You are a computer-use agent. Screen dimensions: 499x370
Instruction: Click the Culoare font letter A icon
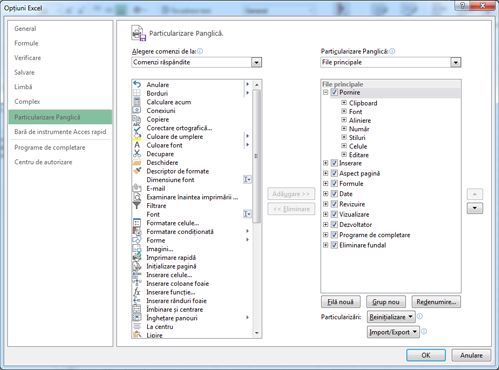click(x=137, y=145)
